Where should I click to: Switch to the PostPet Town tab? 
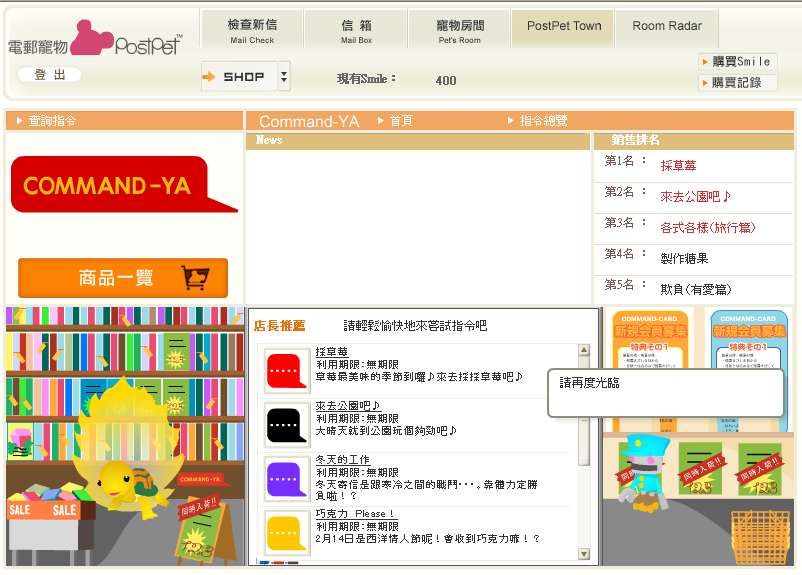564,27
